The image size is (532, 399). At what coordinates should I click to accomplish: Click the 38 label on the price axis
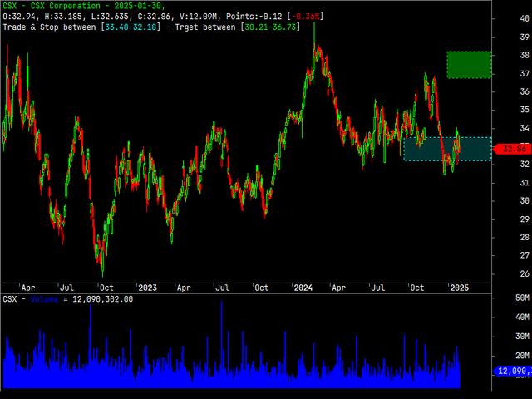(525, 55)
